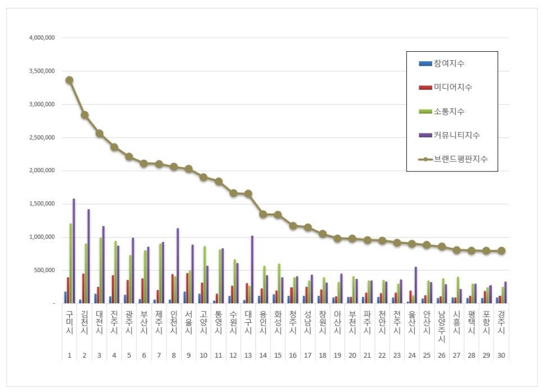Select the 참여지수 legend label
This screenshot has height=392, width=543.
pyautogui.click(x=449, y=64)
